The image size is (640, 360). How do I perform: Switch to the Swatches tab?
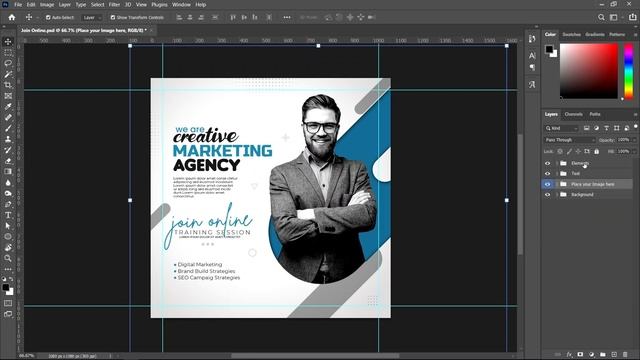tap(571, 35)
